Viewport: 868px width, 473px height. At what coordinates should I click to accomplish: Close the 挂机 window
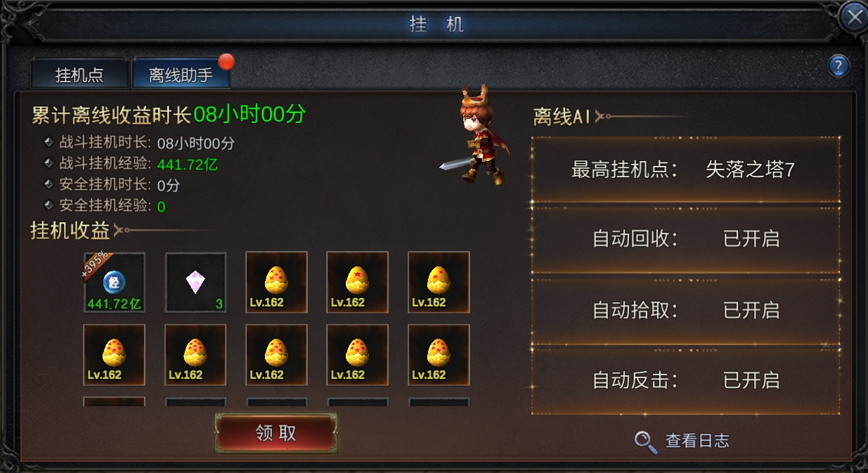coord(854,17)
